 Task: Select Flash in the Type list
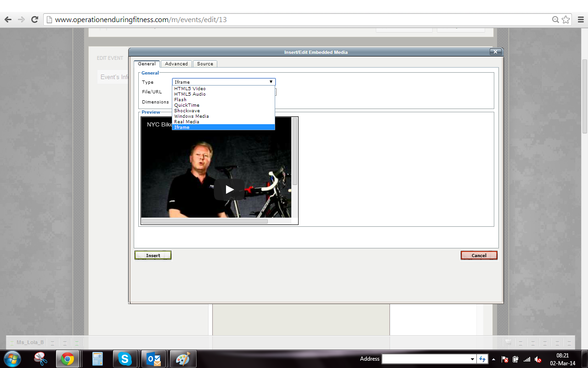pyautogui.click(x=180, y=100)
